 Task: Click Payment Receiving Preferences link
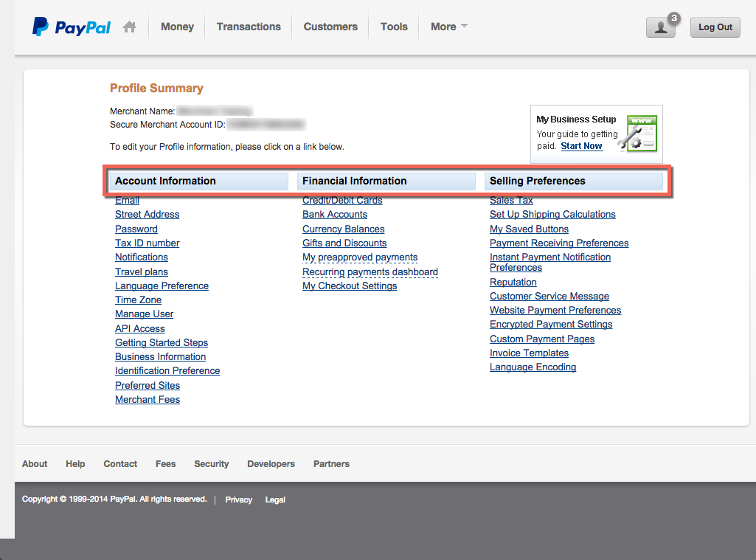(x=559, y=243)
